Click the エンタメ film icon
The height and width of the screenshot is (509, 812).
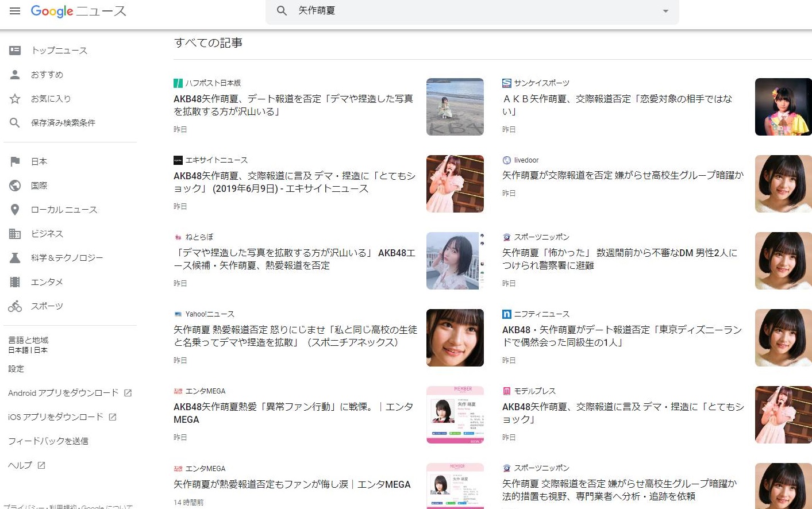click(x=15, y=282)
